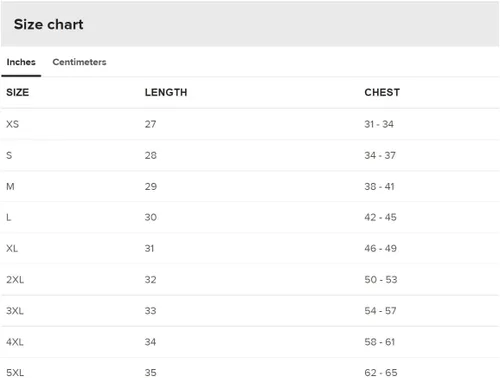Click the length value 30

tap(151, 217)
